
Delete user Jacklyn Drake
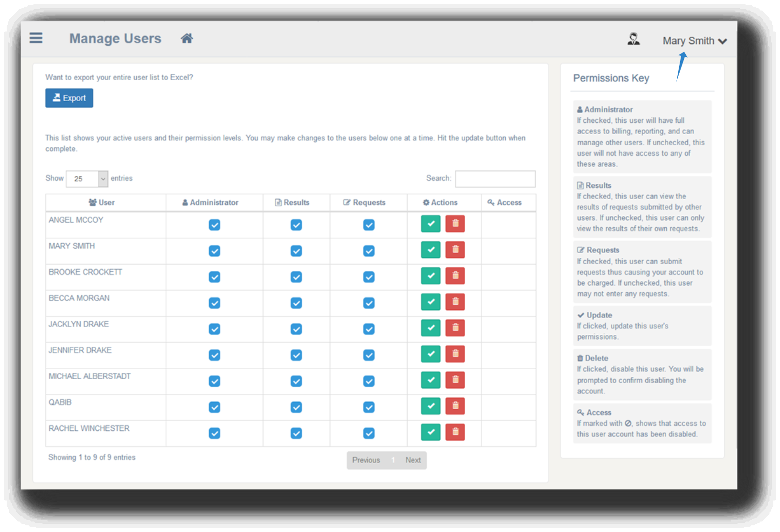click(x=455, y=328)
